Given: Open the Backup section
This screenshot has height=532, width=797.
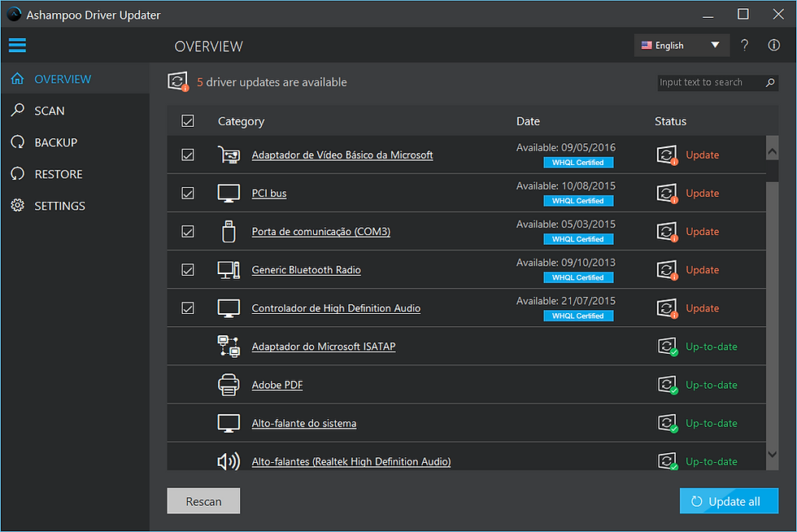Looking at the screenshot, I should (x=75, y=142).
